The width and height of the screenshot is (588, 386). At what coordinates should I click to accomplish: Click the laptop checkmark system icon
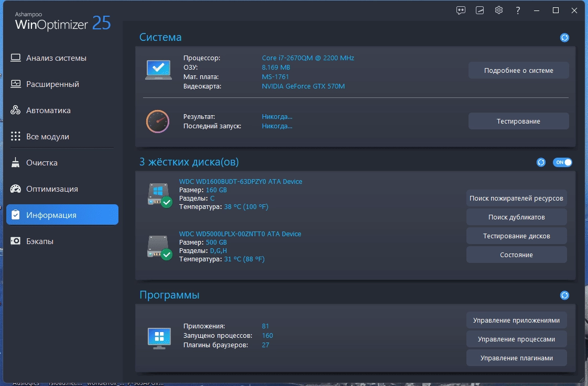(x=158, y=70)
